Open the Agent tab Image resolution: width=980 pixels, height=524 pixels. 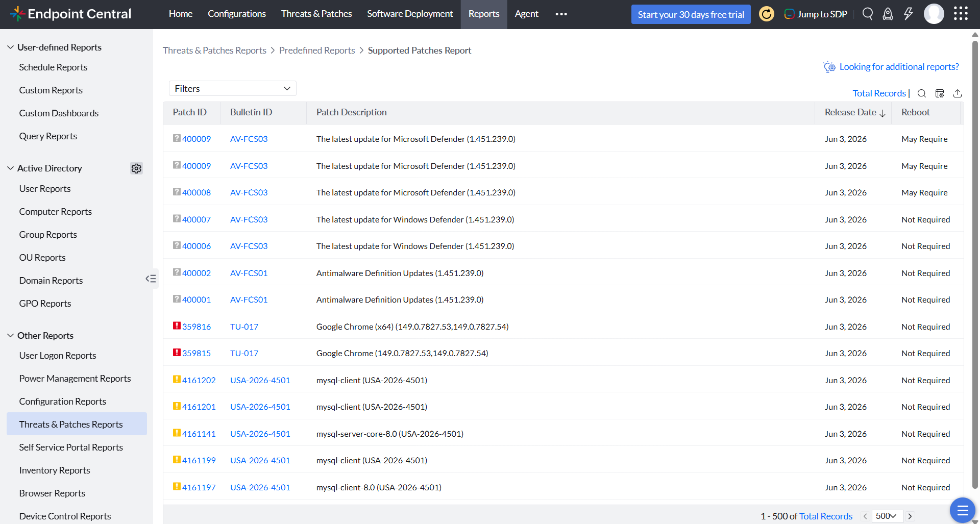527,14
